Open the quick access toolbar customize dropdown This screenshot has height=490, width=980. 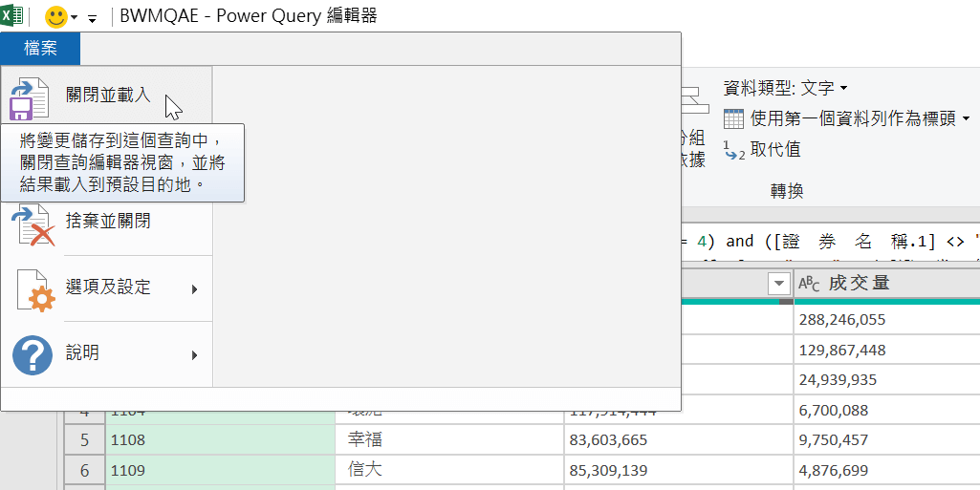click(93, 19)
